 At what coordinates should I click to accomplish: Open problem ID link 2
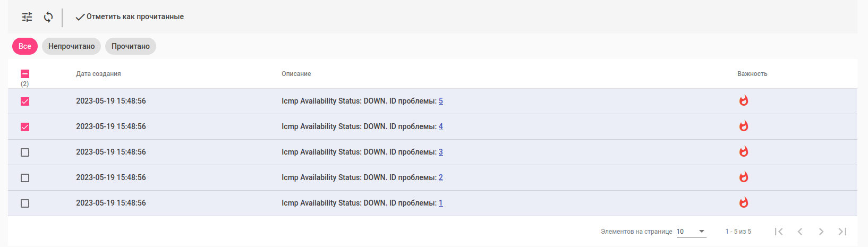coord(441,177)
